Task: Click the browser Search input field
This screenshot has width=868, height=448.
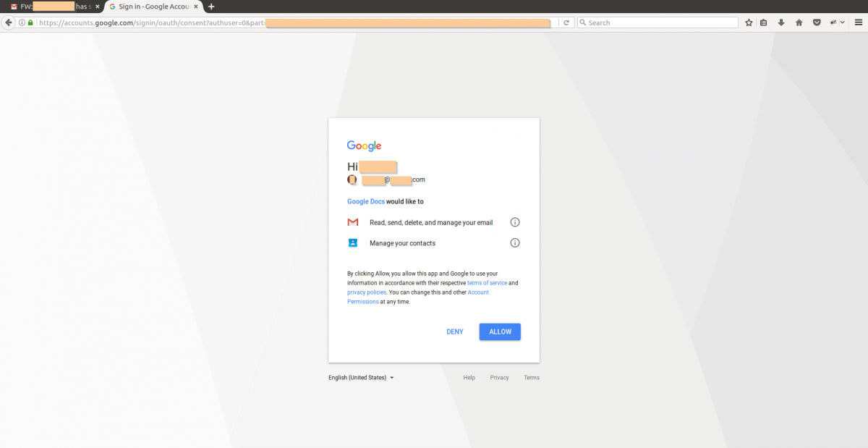Action: [658, 22]
